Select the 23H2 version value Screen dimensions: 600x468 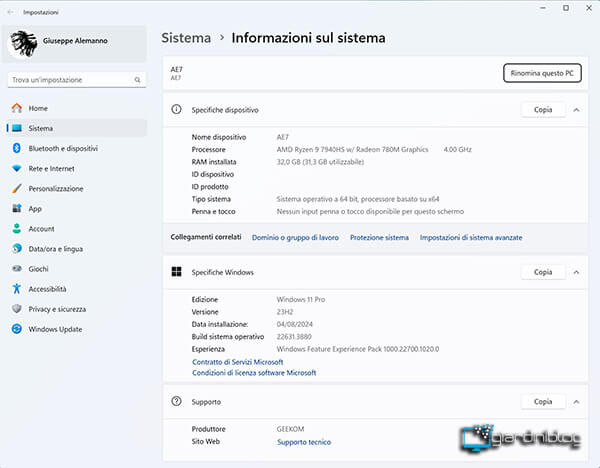(285, 312)
